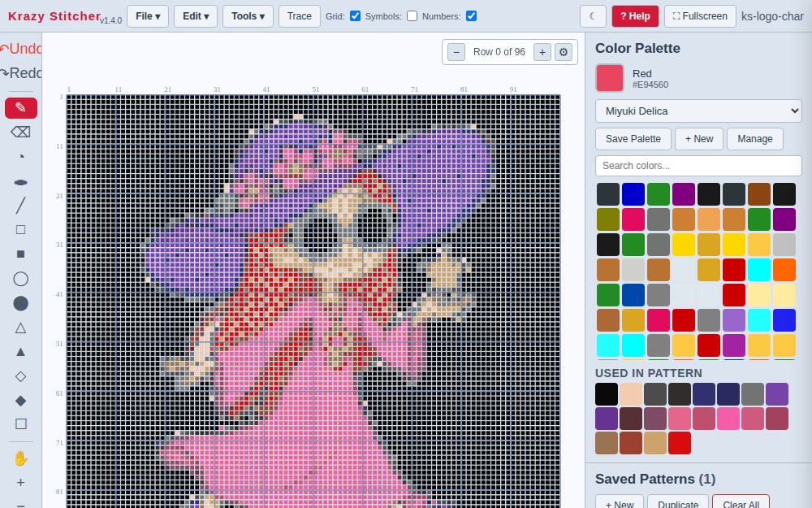Select the outlined diamond tool
The height and width of the screenshot is (508, 812).
pos(21,376)
